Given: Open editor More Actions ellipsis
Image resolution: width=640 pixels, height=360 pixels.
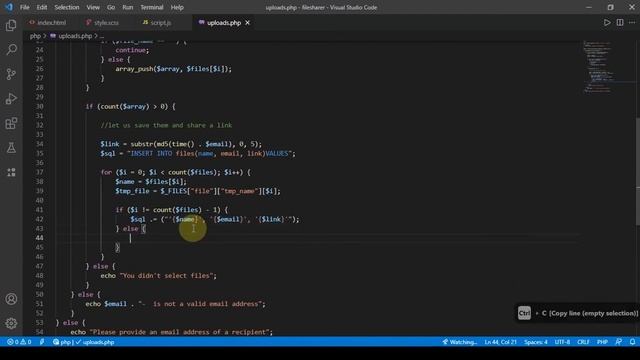Looking at the screenshot, I should coord(632,22).
